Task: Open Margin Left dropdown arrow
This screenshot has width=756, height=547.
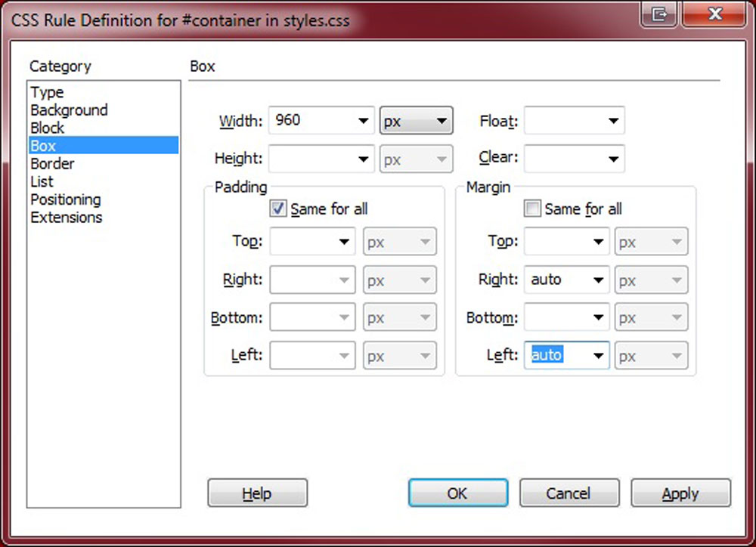Action: pyautogui.click(x=599, y=356)
